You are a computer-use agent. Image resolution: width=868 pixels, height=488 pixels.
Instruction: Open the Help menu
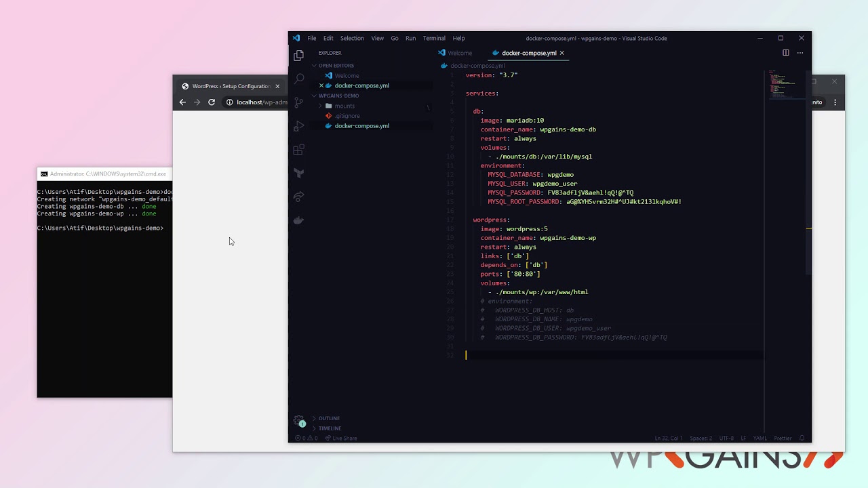(x=459, y=38)
